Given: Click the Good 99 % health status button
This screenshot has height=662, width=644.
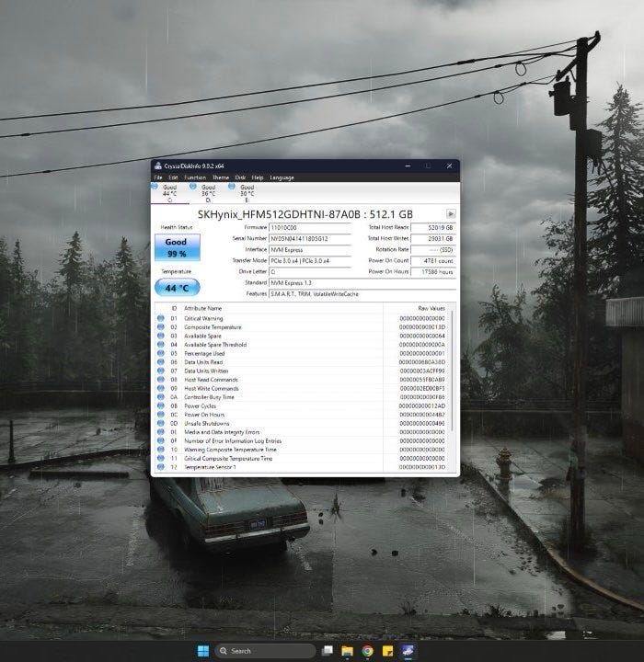Looking at the screenshot, I should pyautogui.click(x=177, y=247).
